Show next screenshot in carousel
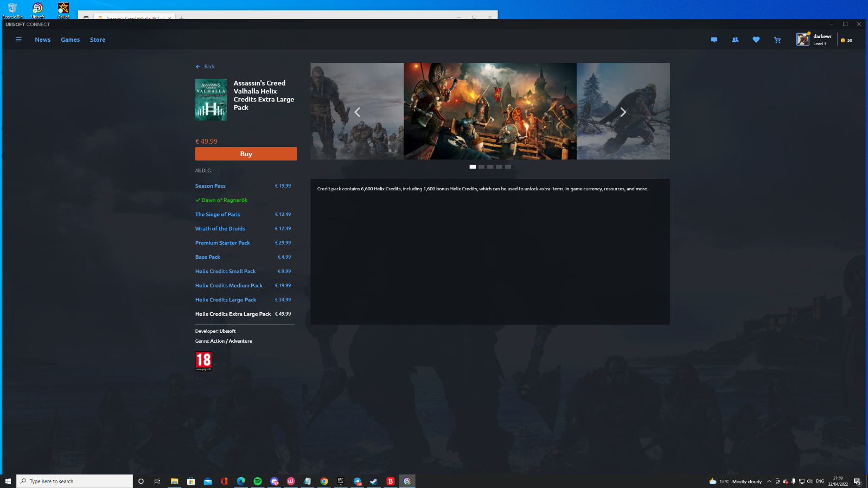 coord(623,112)
